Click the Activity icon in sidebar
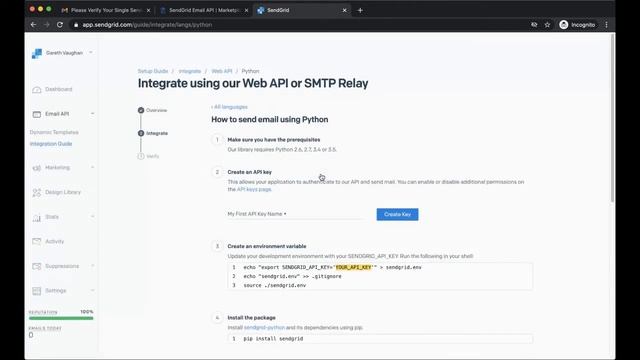This screenshot has width=640, height=360. 37,242
